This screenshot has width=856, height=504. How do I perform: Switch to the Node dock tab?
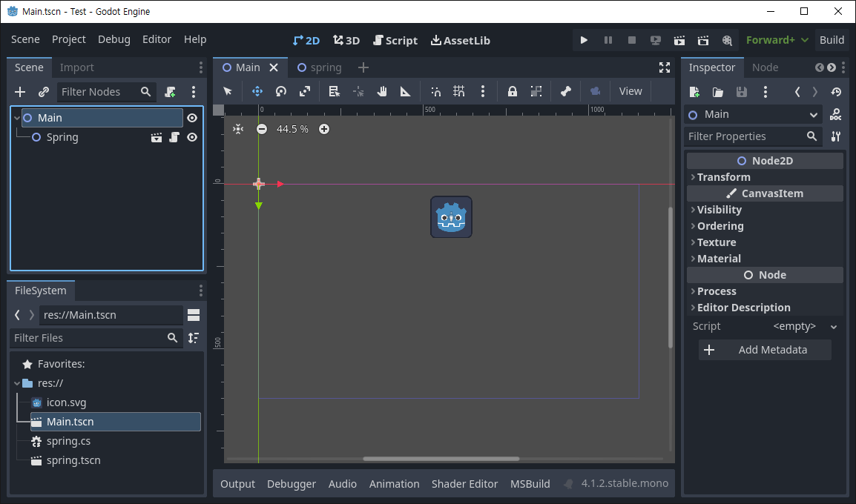click(765, 67)
